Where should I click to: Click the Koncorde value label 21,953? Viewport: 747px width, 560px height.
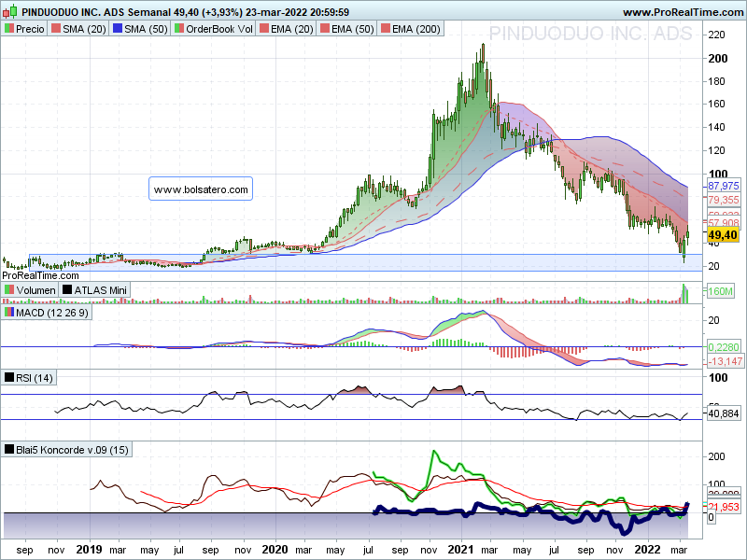coord(723,507)
